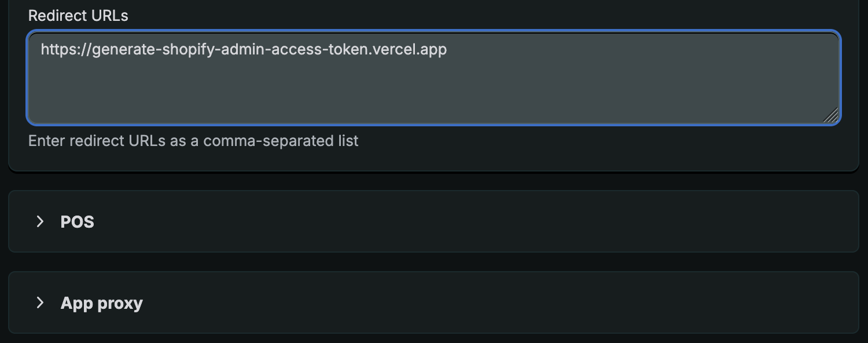This screenshot has width=868, height=343.
Task: Place cursor after the redirect URL
Action: tap(448, 49)
